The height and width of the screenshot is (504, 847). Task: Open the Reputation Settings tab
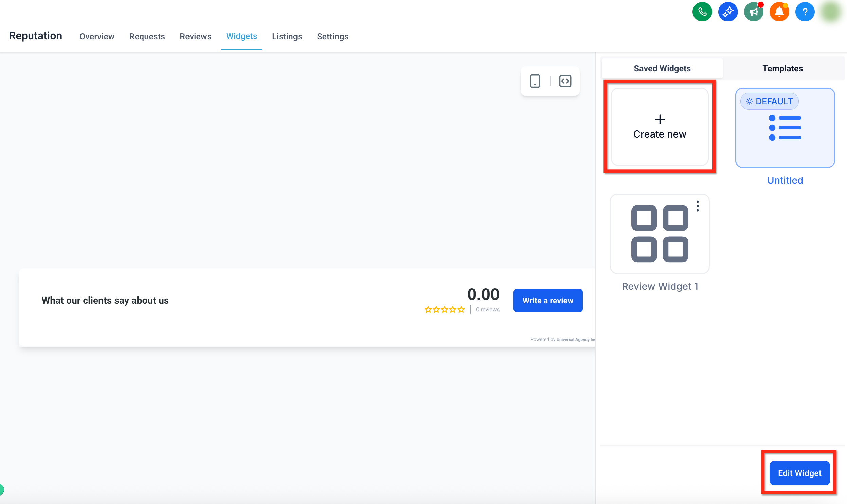pos(332,36)
